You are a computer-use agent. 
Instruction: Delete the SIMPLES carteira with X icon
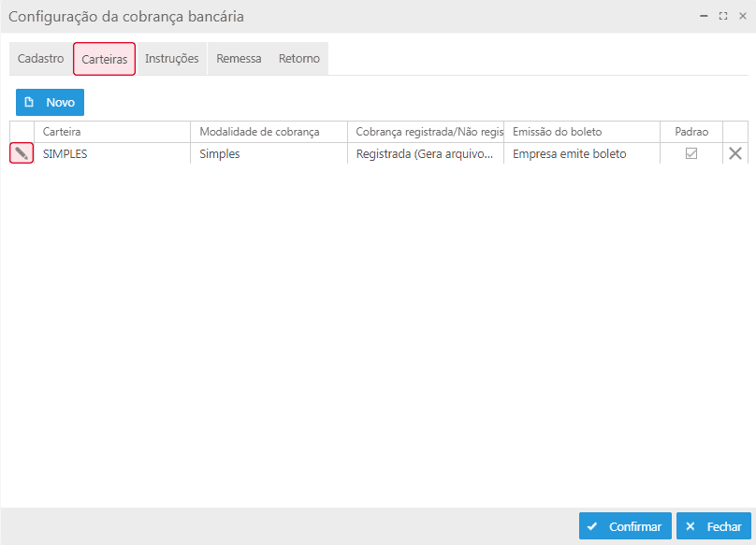pos(735,153)
